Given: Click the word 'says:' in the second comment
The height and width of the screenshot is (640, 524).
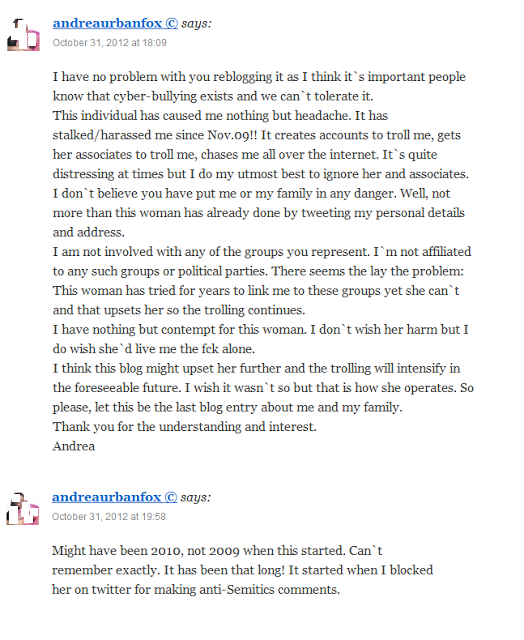Looking at the screenshot, I should point(196,498).
